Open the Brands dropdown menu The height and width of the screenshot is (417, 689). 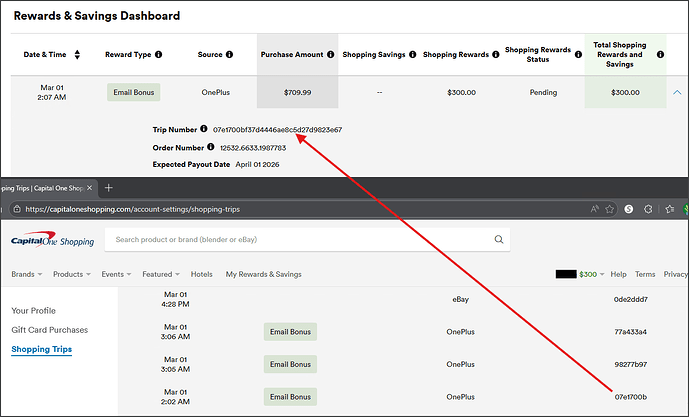[29, 274]
